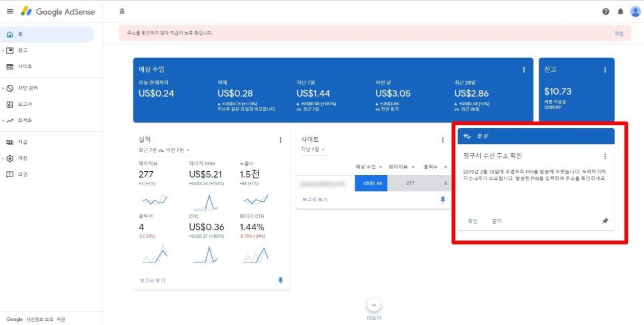Click 확인 in the address verification card
The width and height of the screenshot is (644, 325).
(472, 221)
